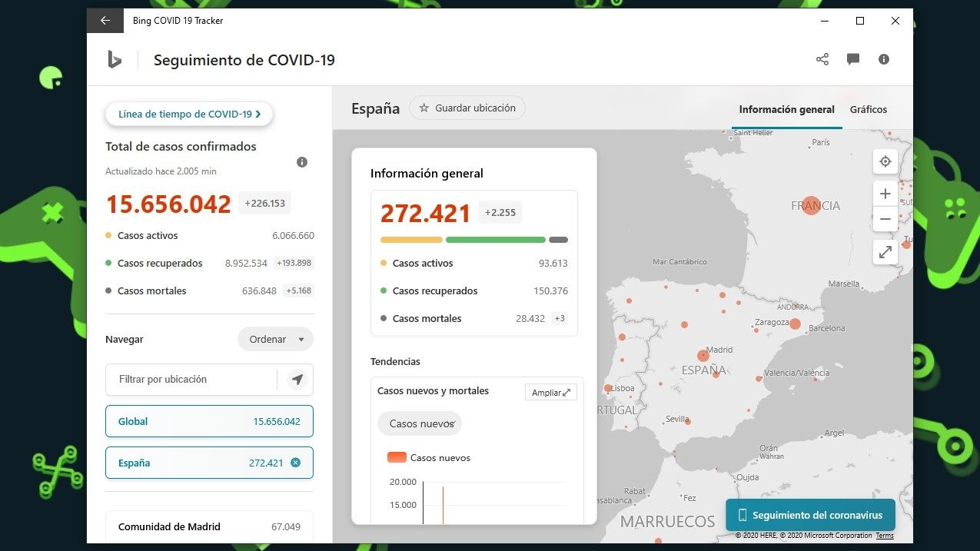This screenshot has height=551, width=980.
Task: Click Ampliar to enlarge the chart
Action: [551, 392]
